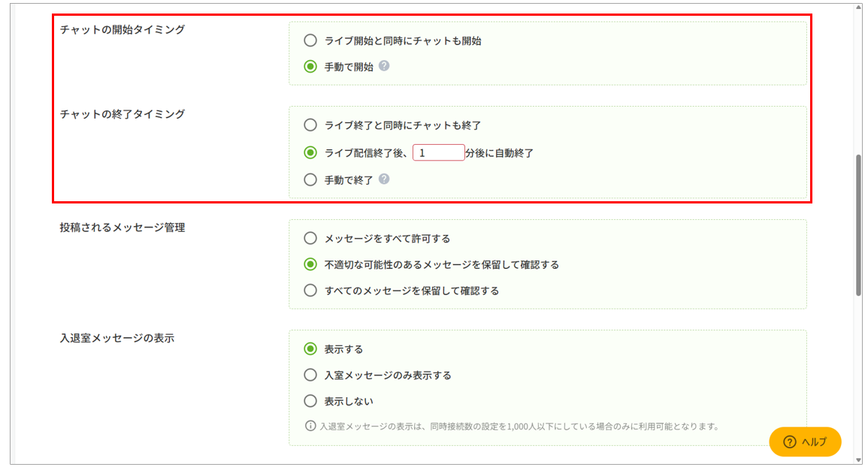The height and width of the screenshot is (467, 868).
Task: Select 表示する for entry/exit messages
Action: pyautogui.click(x=310, y=348)
